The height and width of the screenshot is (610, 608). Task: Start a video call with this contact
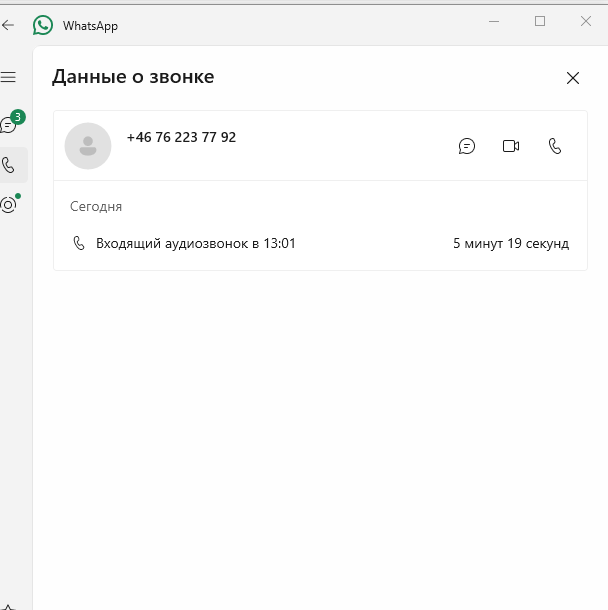coord(511,146)
